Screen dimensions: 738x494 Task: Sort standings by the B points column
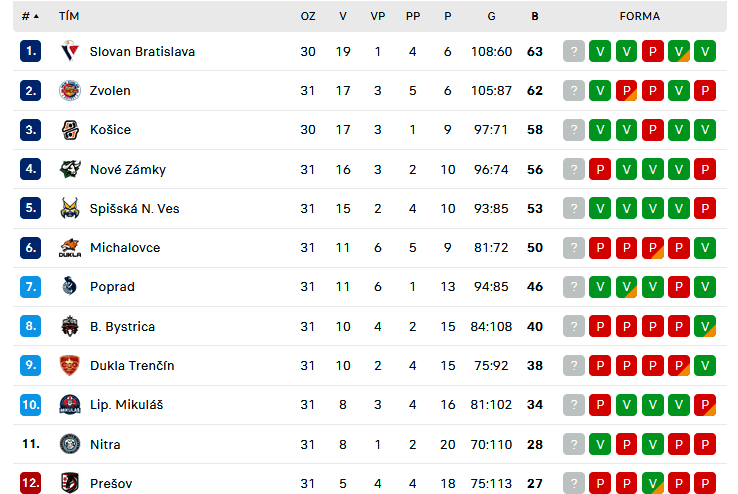pyautogui.click(x=535, y=16)
